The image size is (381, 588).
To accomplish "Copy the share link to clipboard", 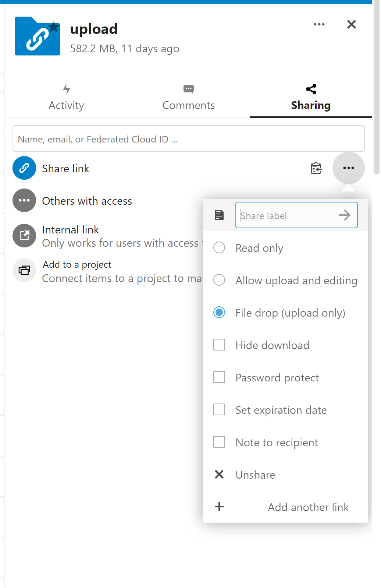I will pyautogui.click(x=316, y=168).
